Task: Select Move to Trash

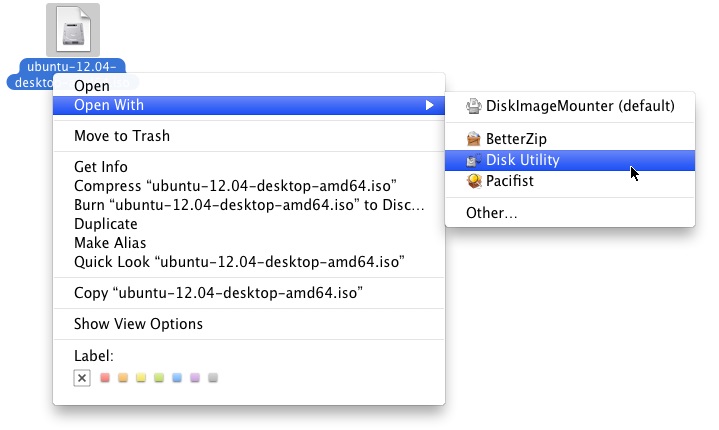Action: coord(249,136)
